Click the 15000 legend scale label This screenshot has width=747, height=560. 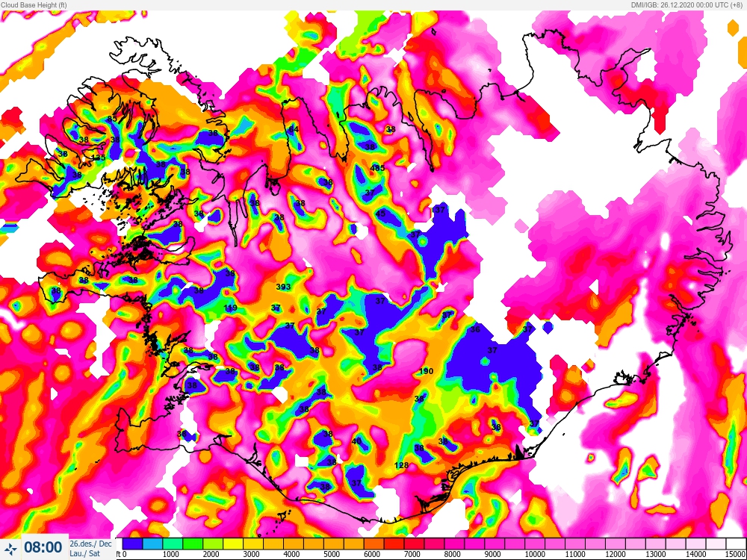[736, 554]
